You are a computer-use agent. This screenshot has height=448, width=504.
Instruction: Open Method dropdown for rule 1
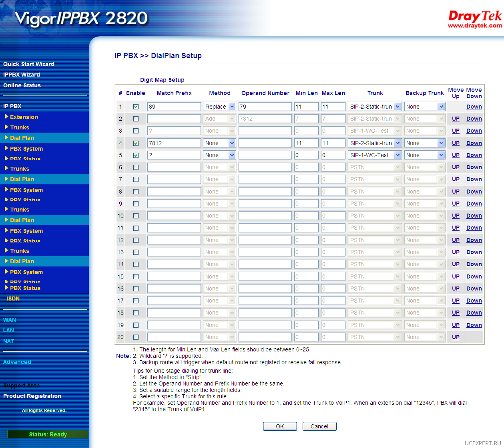tap(219, 107)
